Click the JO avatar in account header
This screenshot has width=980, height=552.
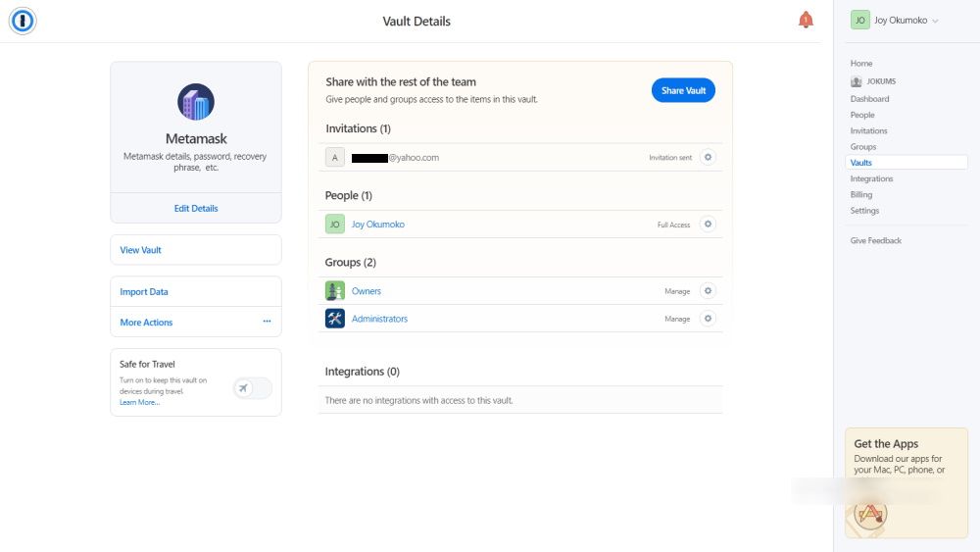[860, 20]
